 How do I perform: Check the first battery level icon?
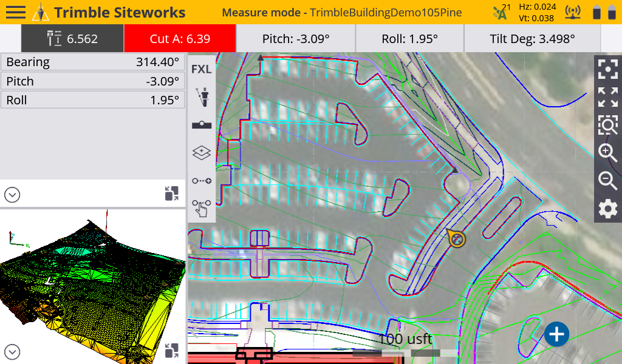coord(596,12)
